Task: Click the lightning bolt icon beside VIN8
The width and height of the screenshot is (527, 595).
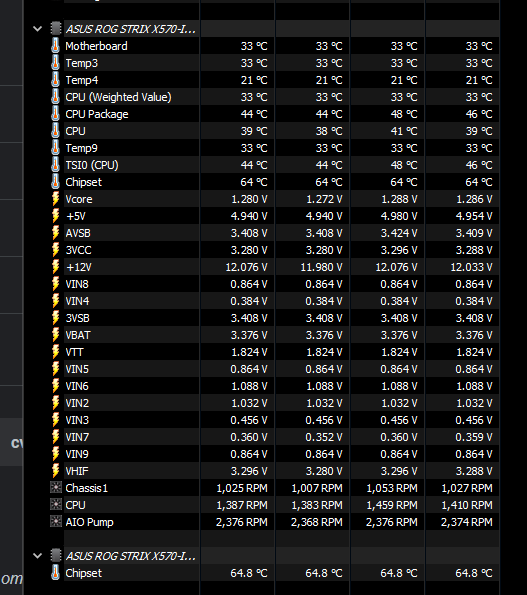Action: tap(56, 284)
